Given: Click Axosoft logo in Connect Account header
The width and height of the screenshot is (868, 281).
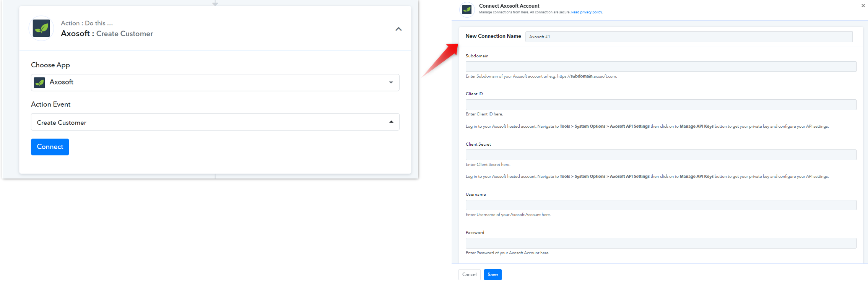Looking at the screenshot, I should [x=467, y=9].
